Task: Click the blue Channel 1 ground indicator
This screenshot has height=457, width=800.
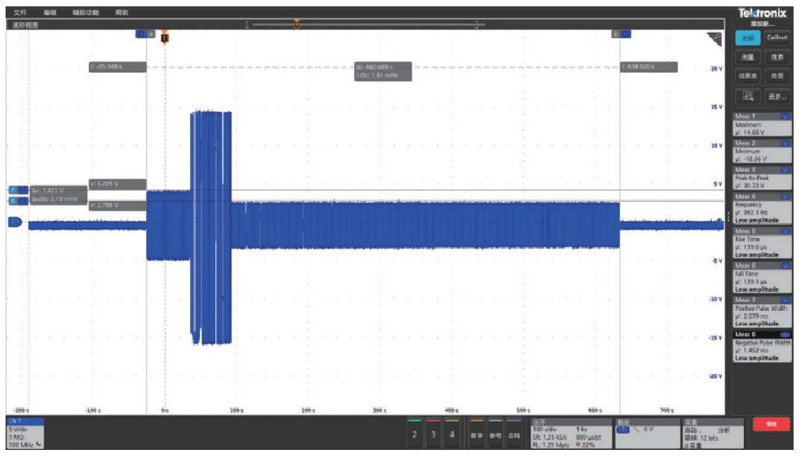Action: coord(14,223)
